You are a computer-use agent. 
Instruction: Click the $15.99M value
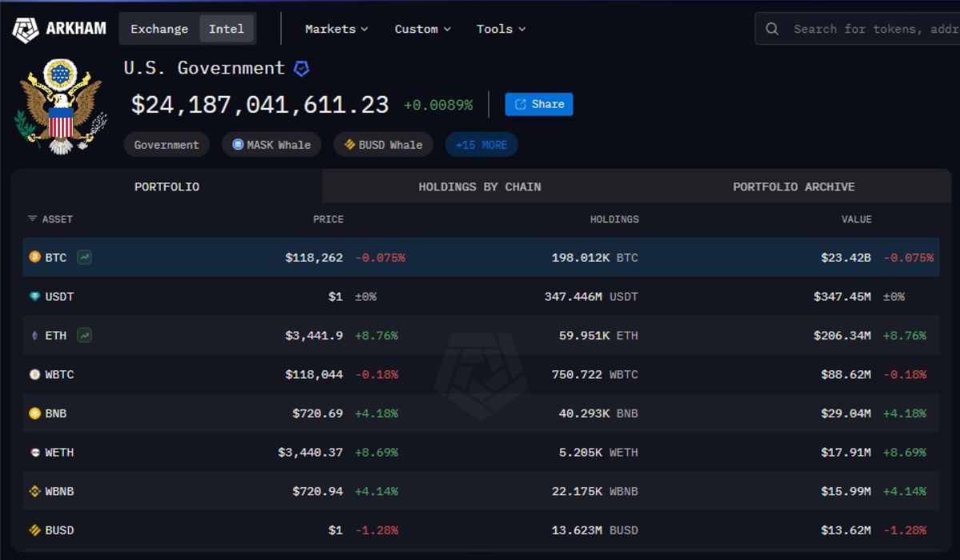(846, 491)
